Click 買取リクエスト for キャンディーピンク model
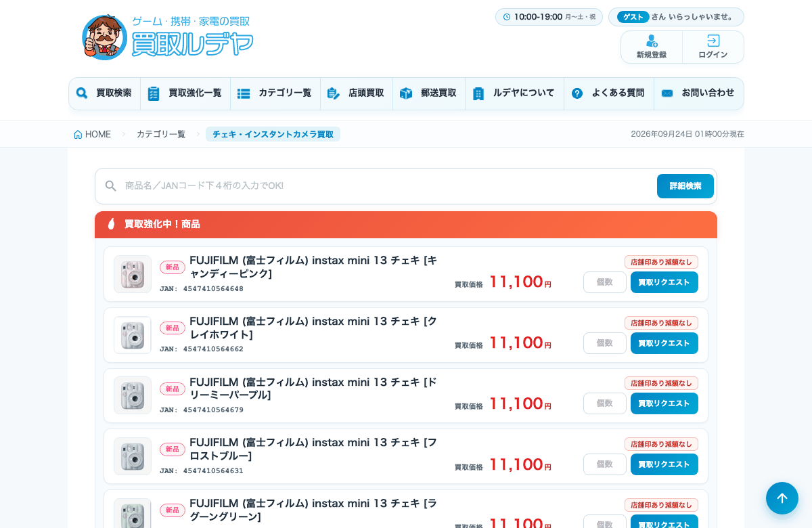Viewport: 812px width, 528px height. click(664, 282)
